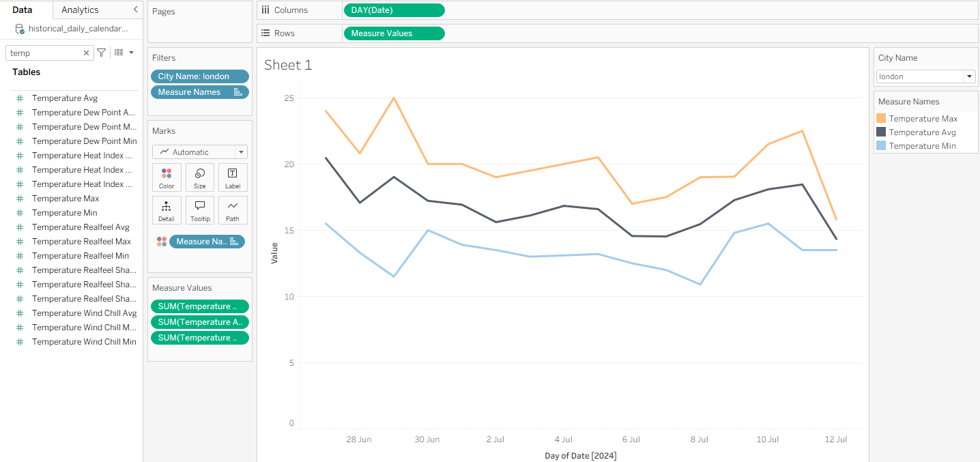
Task: Open the Tooltip marks card button
Action: (199, 210)
